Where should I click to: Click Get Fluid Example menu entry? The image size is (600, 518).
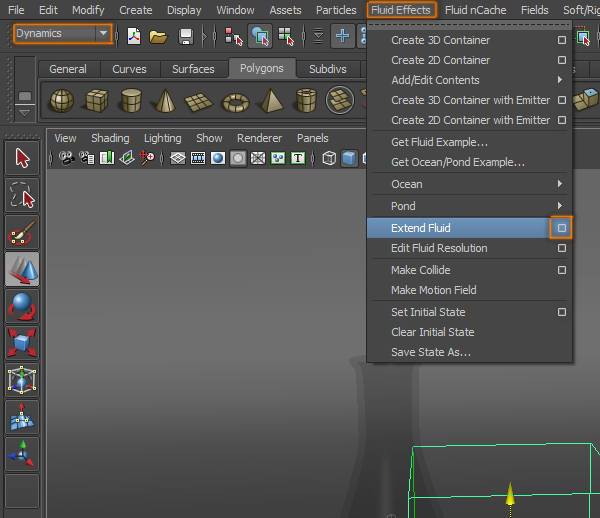pyautogui.click(x=439, y=142)
